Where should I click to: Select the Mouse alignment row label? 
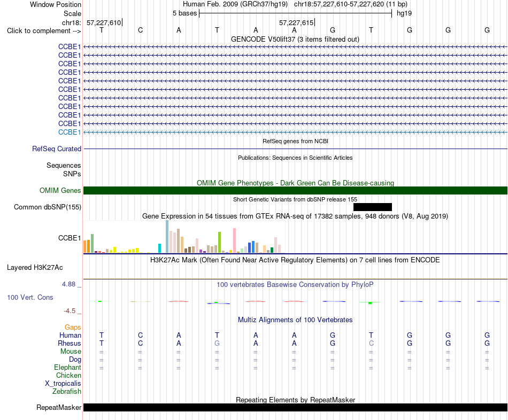tap(71, 352)
